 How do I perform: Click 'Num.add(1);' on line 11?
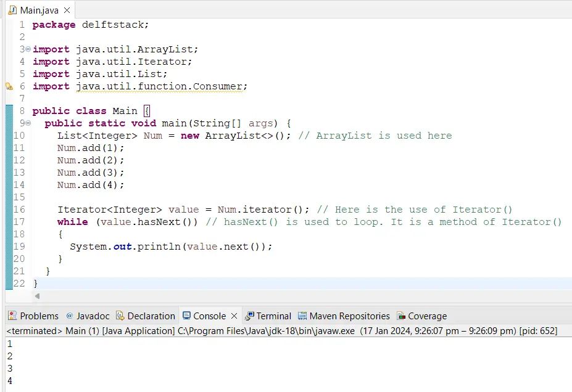(x=91, y=148)
